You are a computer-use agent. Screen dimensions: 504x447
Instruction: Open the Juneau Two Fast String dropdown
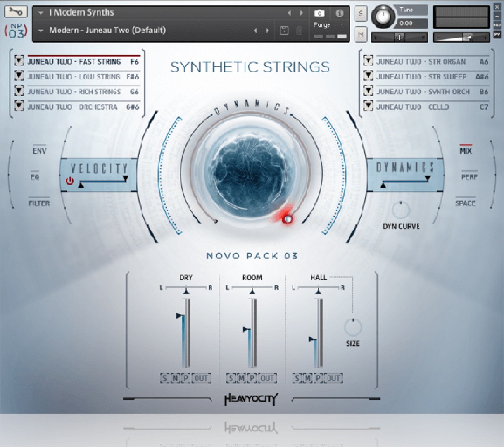[x=19, y=61]
